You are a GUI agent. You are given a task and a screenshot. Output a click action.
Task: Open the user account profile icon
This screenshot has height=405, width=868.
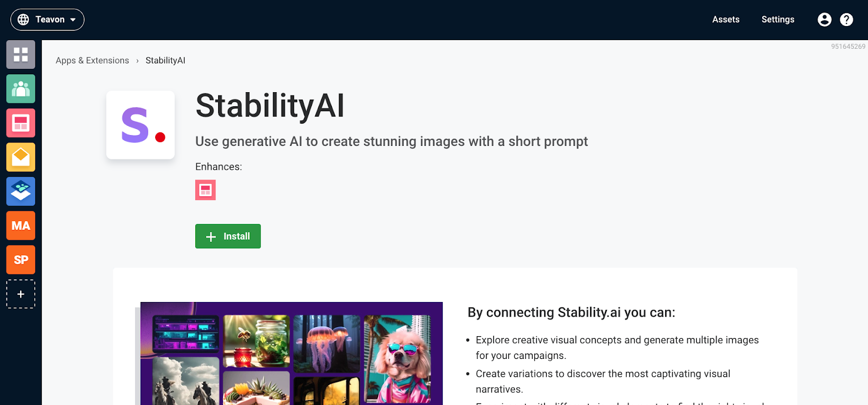pos(824,20)
